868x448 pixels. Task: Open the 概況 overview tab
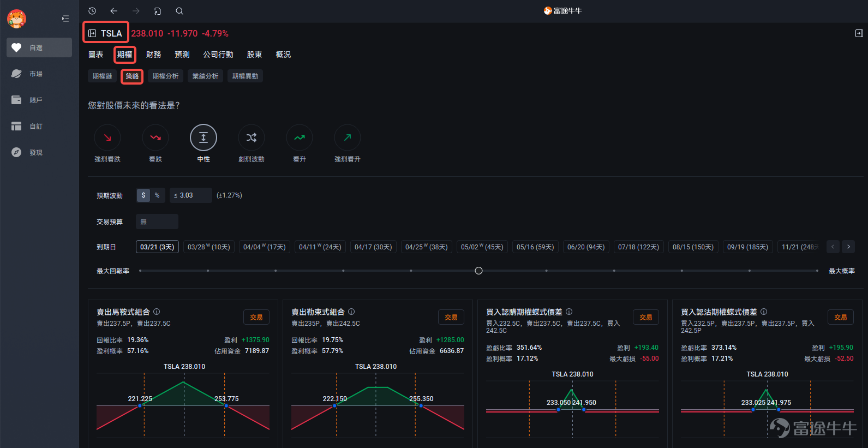283,55
